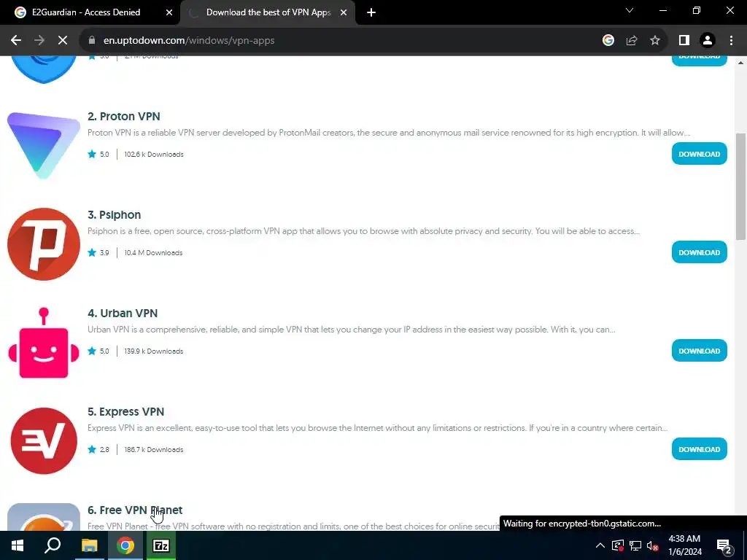Click the security alert tray icon

point(617,545)
